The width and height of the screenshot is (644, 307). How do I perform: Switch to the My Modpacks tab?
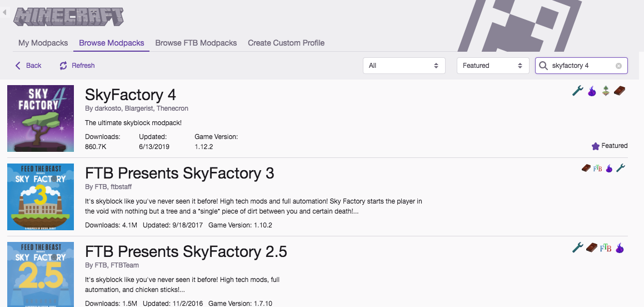[43, 43]
